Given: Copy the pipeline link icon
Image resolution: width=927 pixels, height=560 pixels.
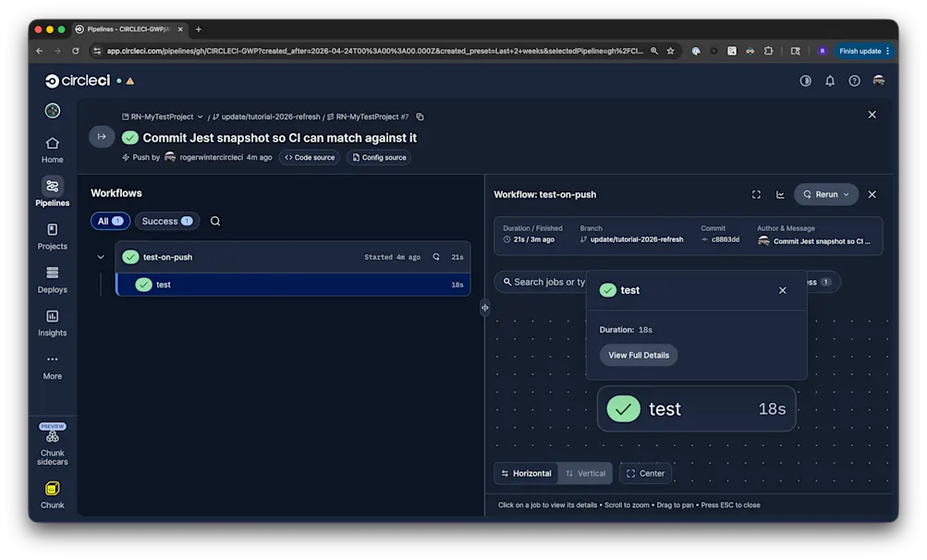Looking at the screenshot, I should pyautogui.click(x=420, y=116).
